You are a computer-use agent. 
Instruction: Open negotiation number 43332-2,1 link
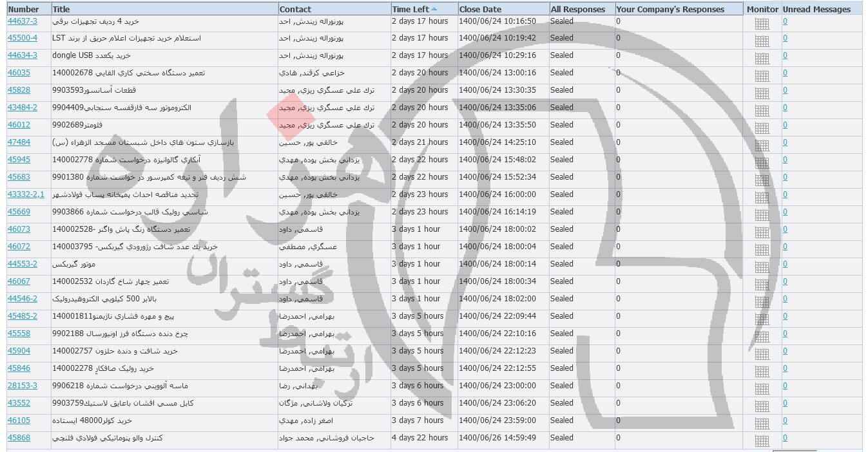click(x=26, y=194)
